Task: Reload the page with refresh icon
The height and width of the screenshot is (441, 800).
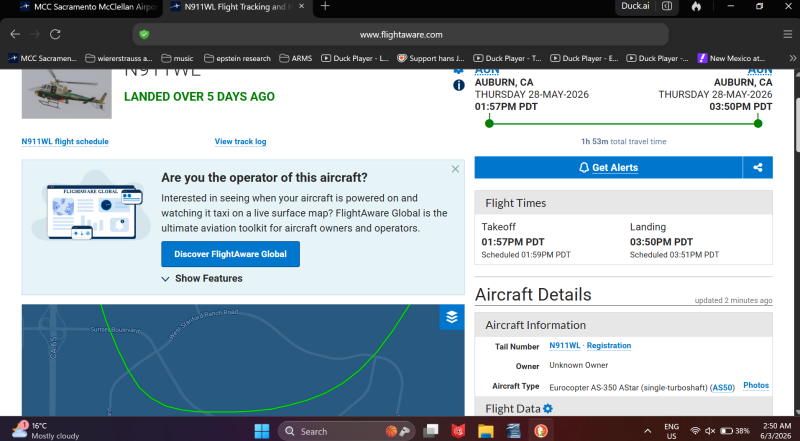Action: pos(55,34)
